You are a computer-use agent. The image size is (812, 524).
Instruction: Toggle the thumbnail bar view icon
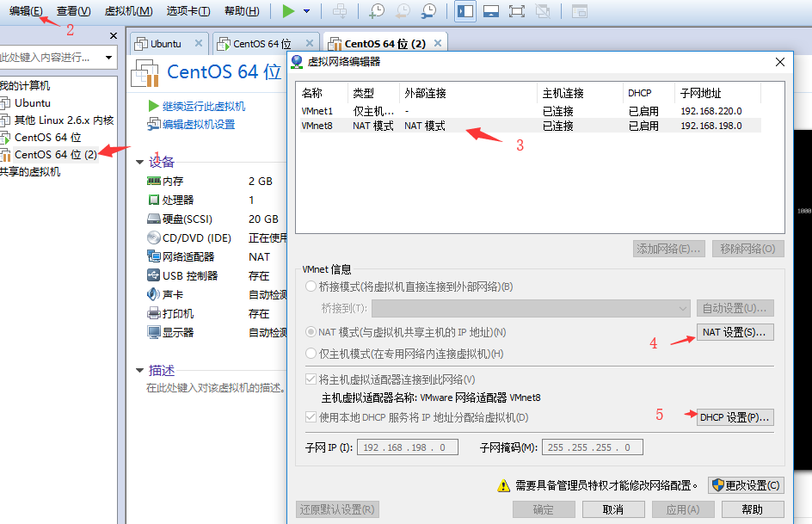pos(491,11)
